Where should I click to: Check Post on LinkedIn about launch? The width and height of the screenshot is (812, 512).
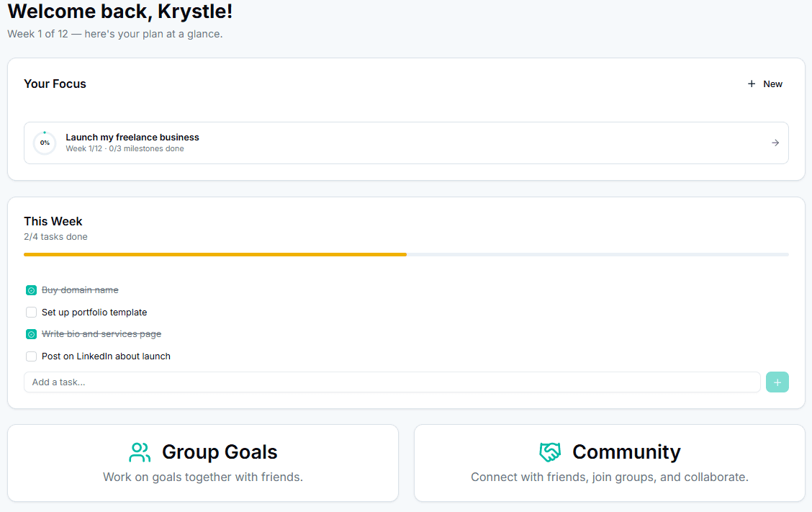pyautogui.click(x=31, y=356)
